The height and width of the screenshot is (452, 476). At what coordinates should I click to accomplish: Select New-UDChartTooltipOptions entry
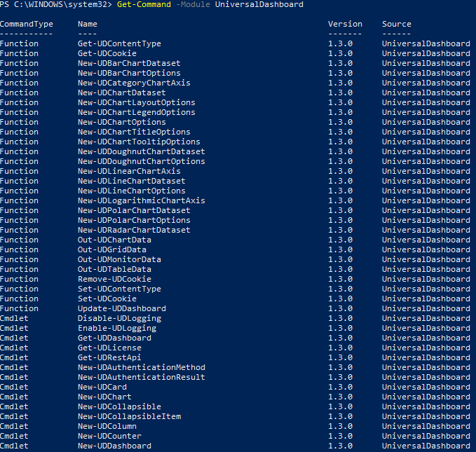(139, 142)
